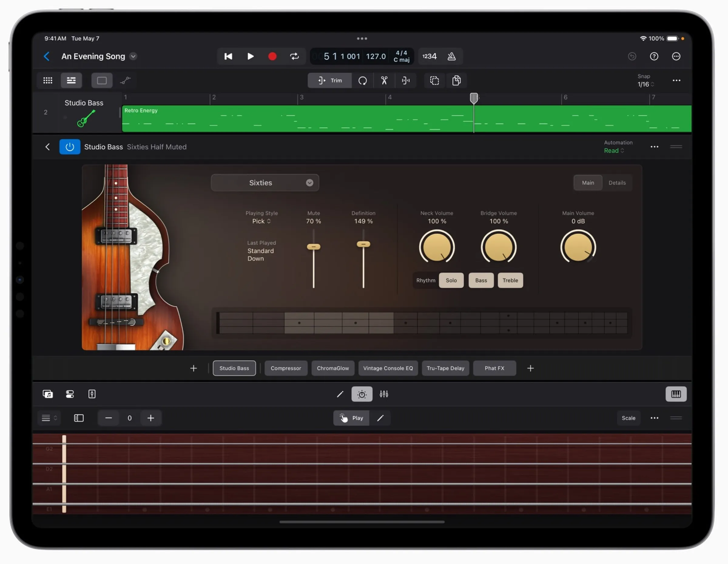Change the Snap value from 1/16
This screenshot has height=564, width=728.
coord(644,84)
